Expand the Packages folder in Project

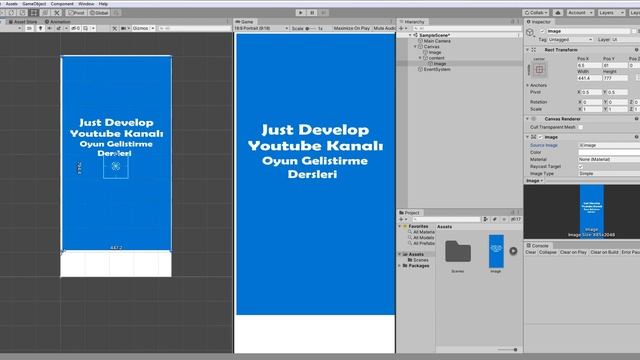tap(400, 266)
